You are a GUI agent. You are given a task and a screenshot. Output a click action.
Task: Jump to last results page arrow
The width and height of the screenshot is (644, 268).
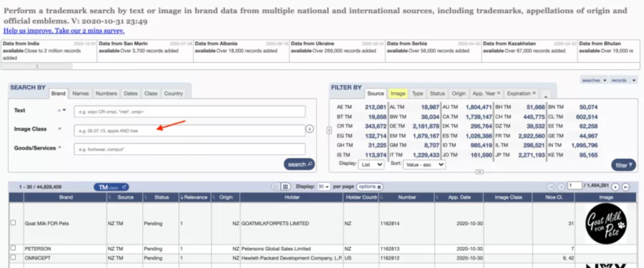625,187
